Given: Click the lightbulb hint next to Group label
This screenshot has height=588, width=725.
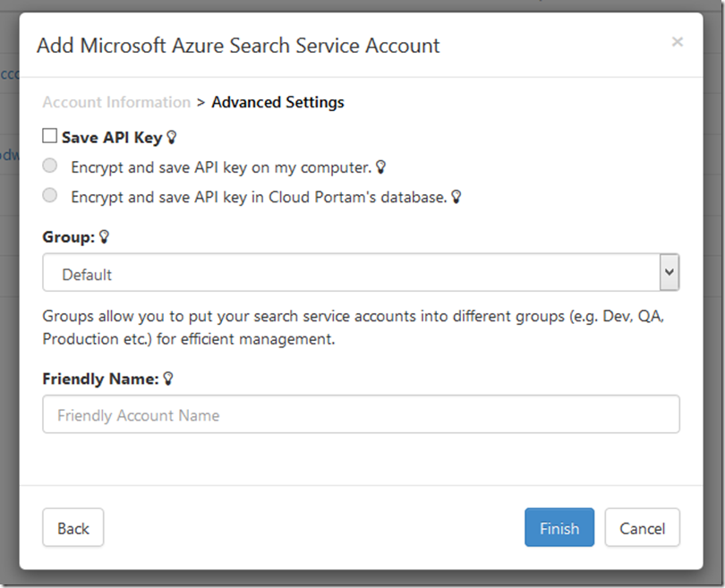Looking at the screenshot, I should point(104,236).
